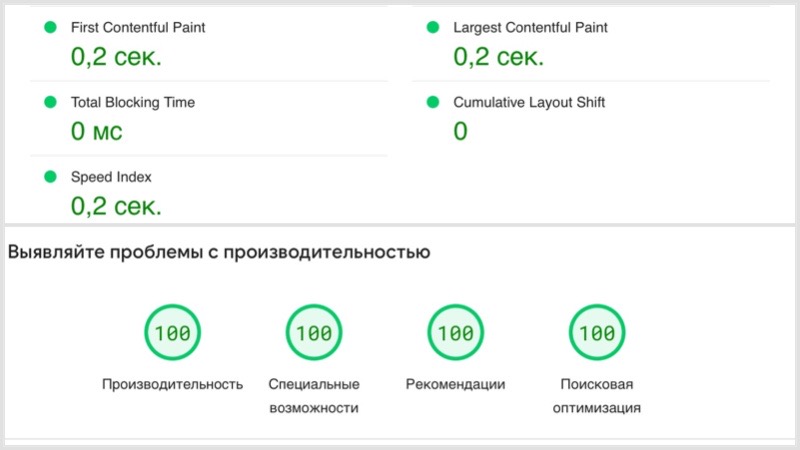Click the heading Выявляйте проблемы с производительностью
The image size is (800, 450).
coord(219,253)
